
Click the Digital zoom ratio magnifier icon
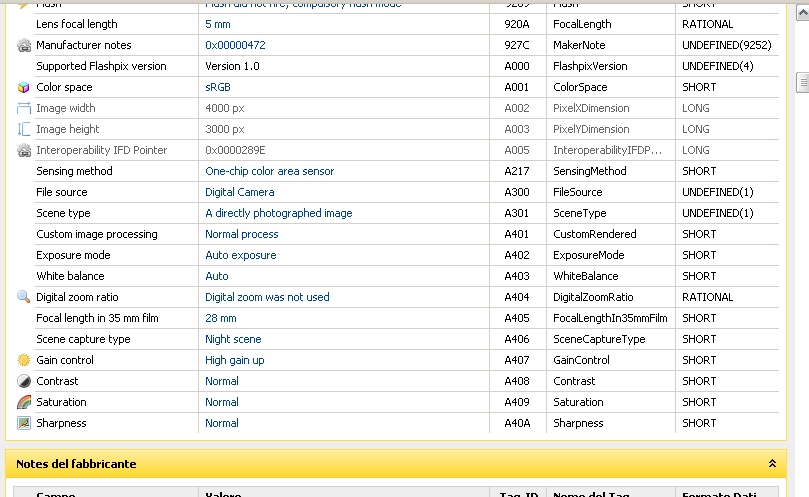tap(24, 297)
